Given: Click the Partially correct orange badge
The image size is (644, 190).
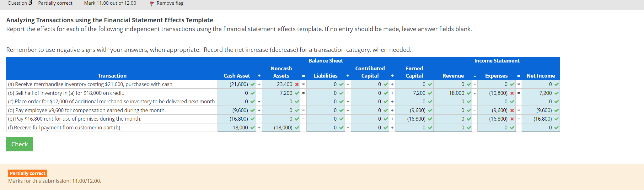Looking at the screenshot, I should click(x=28, y=173).
